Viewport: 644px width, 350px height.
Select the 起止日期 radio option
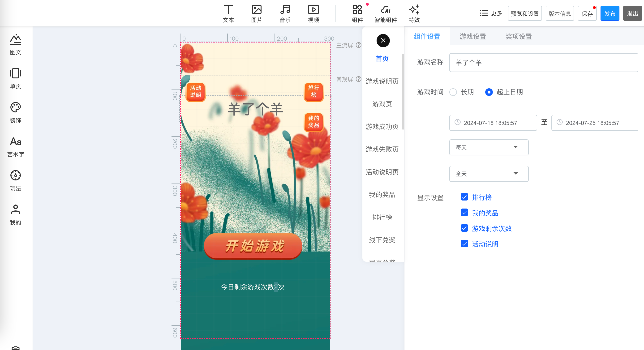tap(489, 92)
